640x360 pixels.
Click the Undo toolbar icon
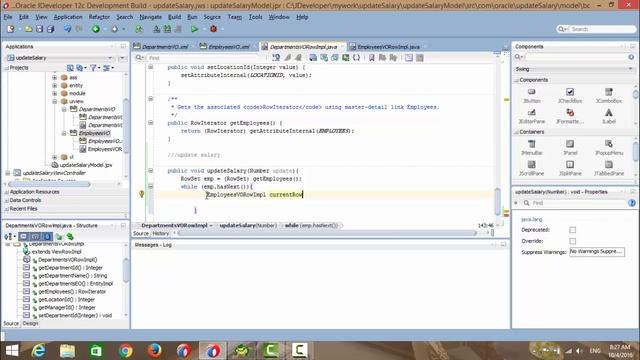click(x=67, y=29)
